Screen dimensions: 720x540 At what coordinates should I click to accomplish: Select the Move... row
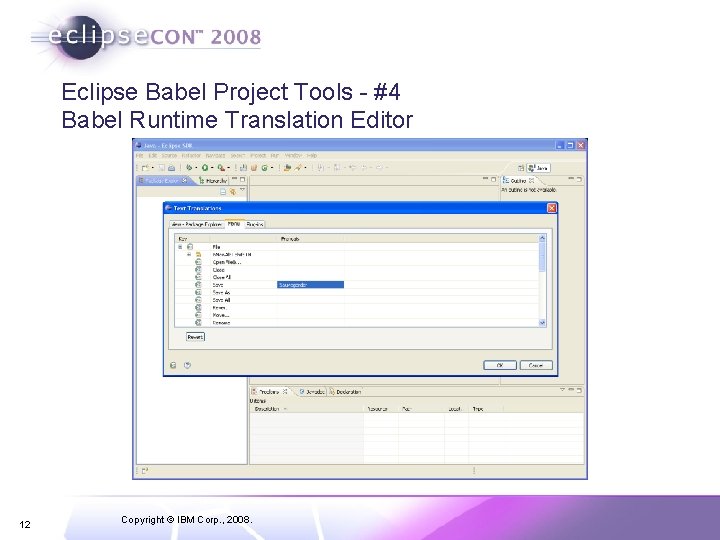tap(356, 315)
